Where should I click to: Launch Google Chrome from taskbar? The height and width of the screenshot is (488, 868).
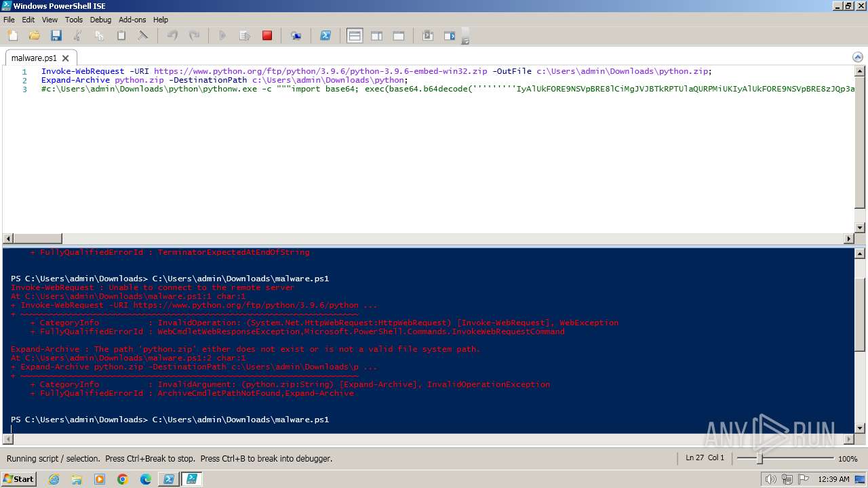point(123,479)
